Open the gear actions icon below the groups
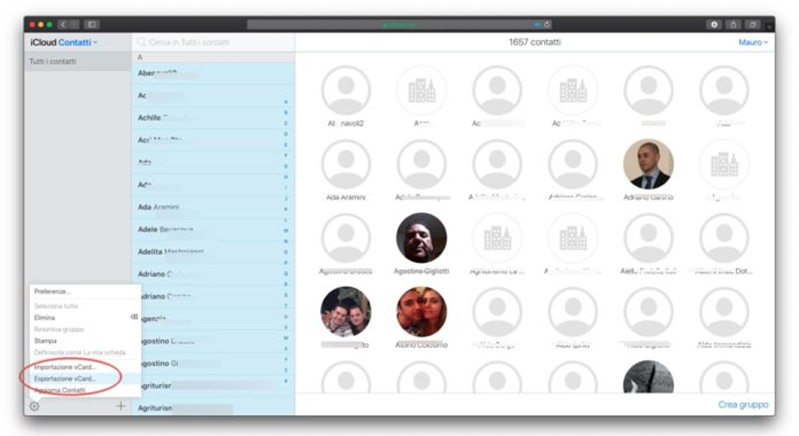The width and height of the screenshot is (799, 436). [x=34, y=406]
